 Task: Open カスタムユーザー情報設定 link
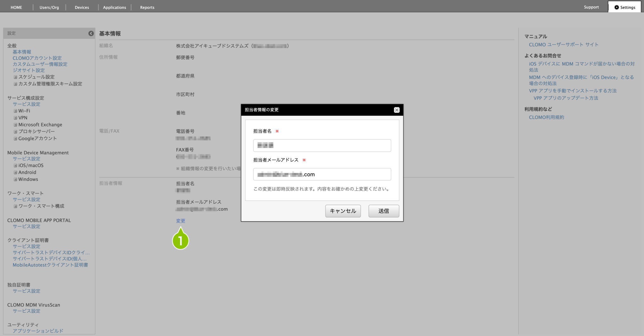click(x=40, y=64)
